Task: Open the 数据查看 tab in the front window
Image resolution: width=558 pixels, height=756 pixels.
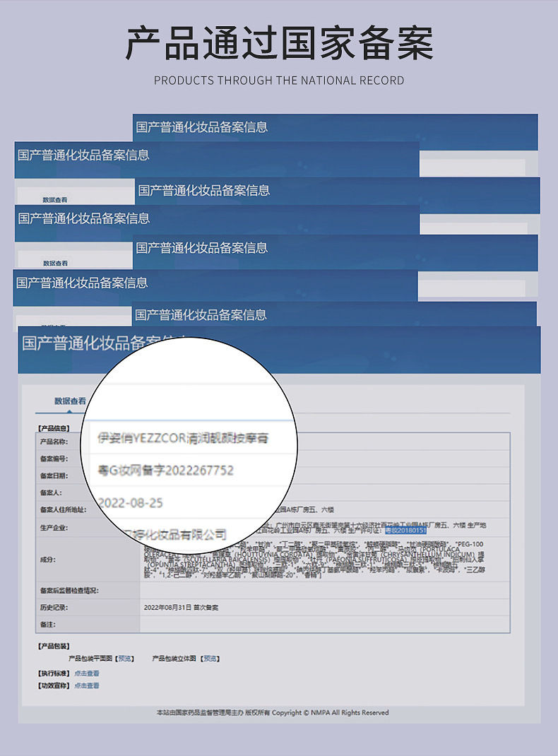Action: 70,401
